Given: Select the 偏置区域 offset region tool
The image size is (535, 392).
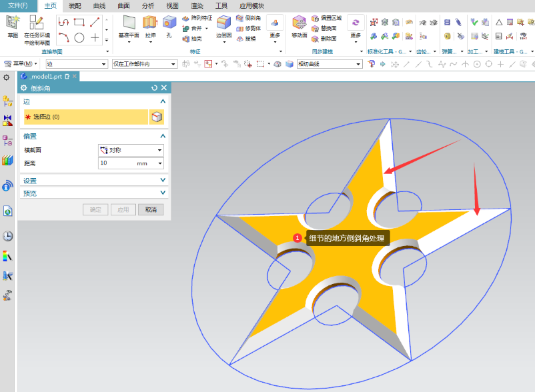Looking at the screenshot, I should (326, 18).
